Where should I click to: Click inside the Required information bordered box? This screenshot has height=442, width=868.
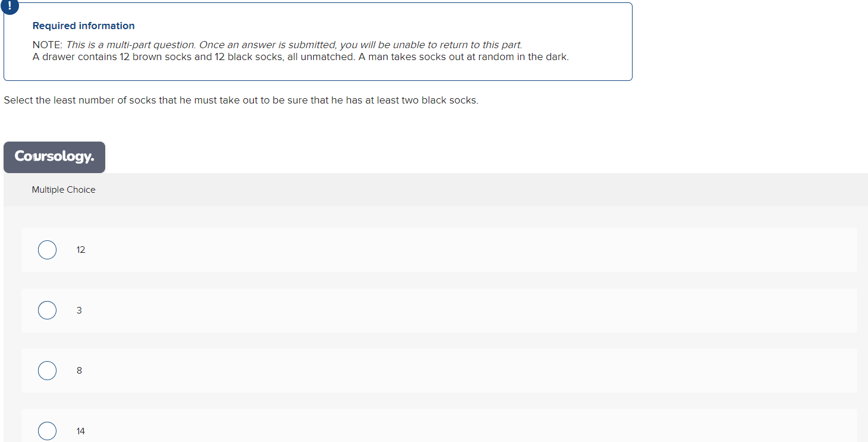[x=318, y=42]
